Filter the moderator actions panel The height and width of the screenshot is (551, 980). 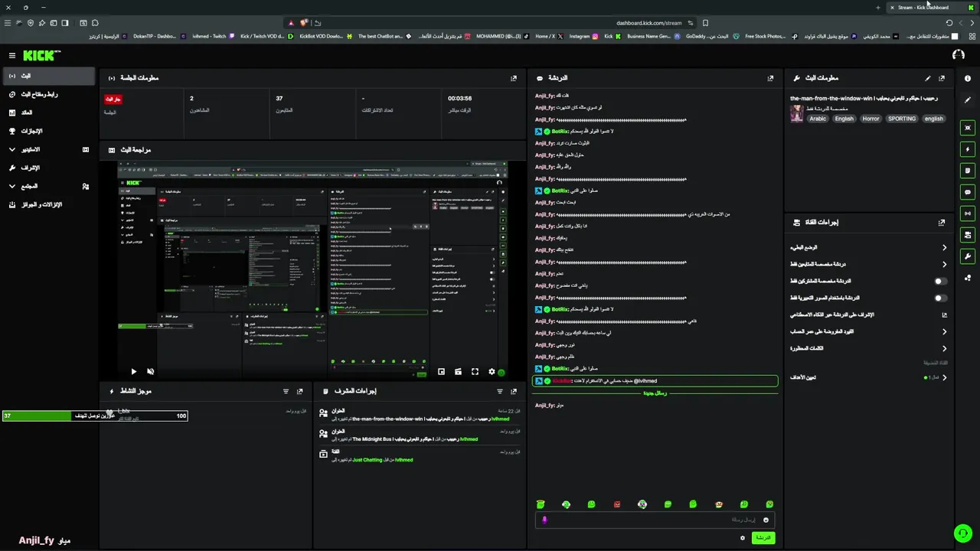tap(500, 391)
